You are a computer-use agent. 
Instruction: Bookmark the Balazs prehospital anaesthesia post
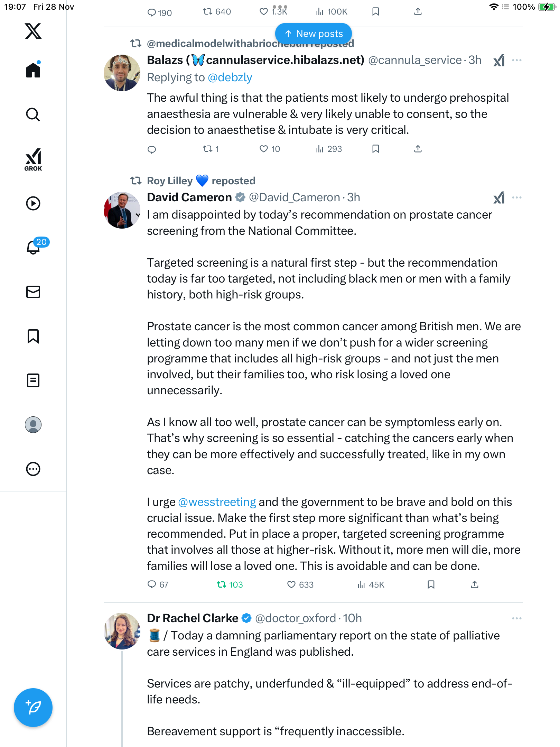(x=376, y=149)
